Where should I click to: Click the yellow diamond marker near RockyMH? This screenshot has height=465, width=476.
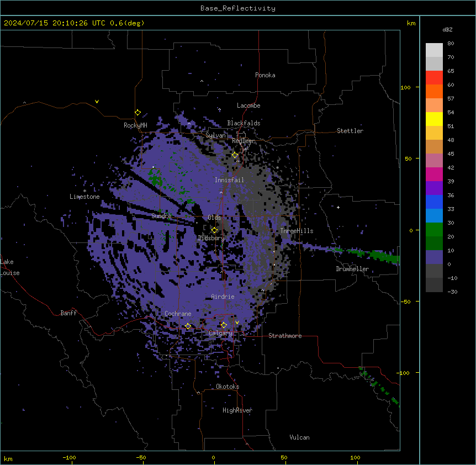(x=138, y=113)
